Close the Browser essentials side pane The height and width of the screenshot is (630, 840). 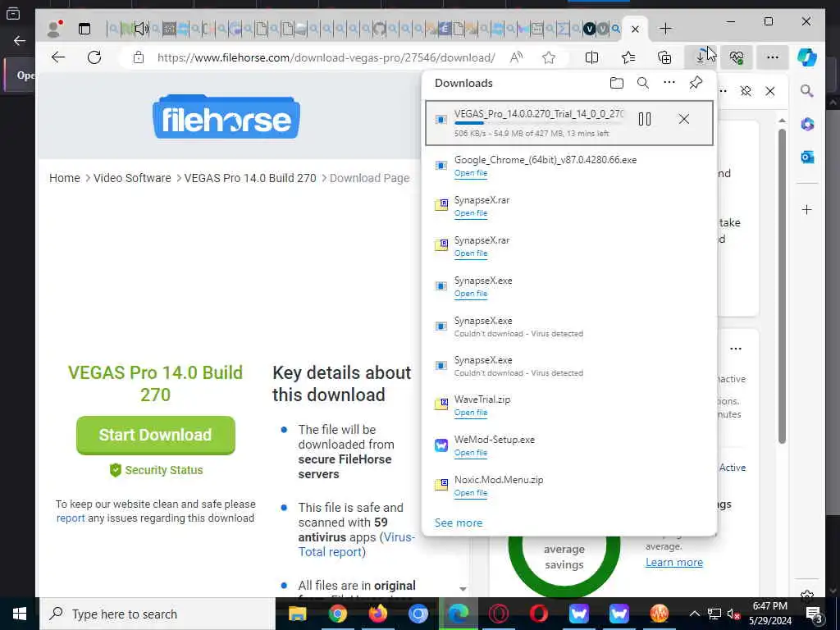point(769,91)
